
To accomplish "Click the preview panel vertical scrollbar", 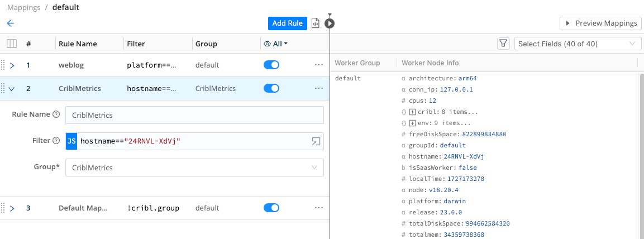I will tap(642, 156).
